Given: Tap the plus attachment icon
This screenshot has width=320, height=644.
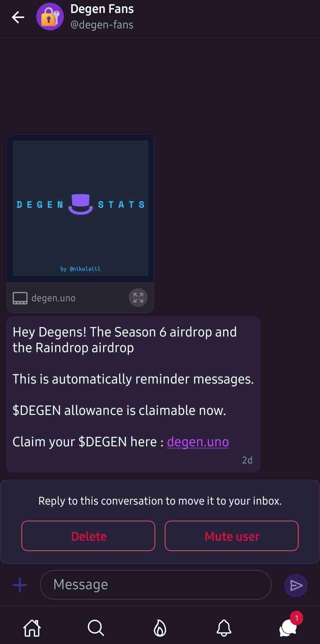Looking at the screenshot, I should click(x=20, y=585).
